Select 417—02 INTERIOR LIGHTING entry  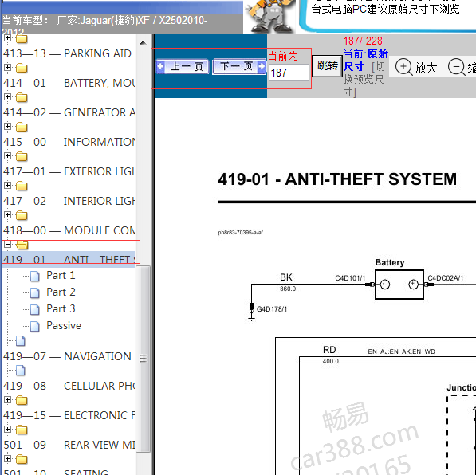(x=69, y=201)
